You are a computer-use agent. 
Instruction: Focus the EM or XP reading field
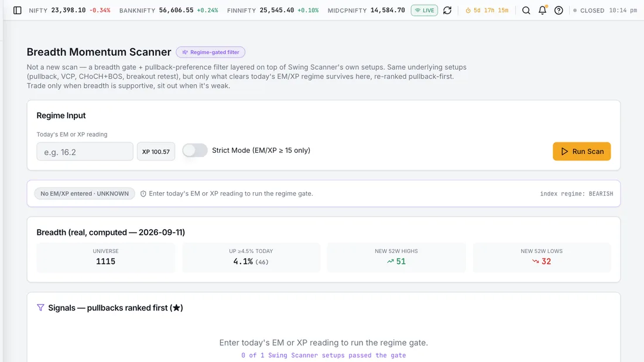coord(85,152)
